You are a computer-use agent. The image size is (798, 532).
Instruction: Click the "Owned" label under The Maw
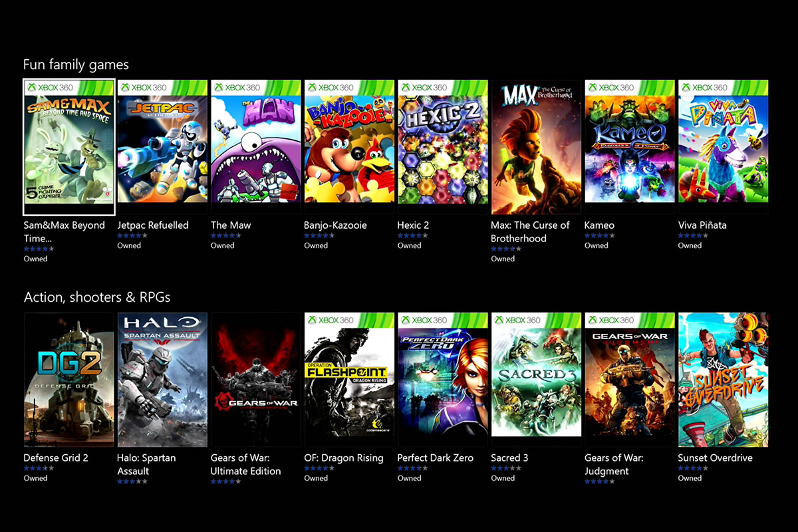click(x=223, y=245)
